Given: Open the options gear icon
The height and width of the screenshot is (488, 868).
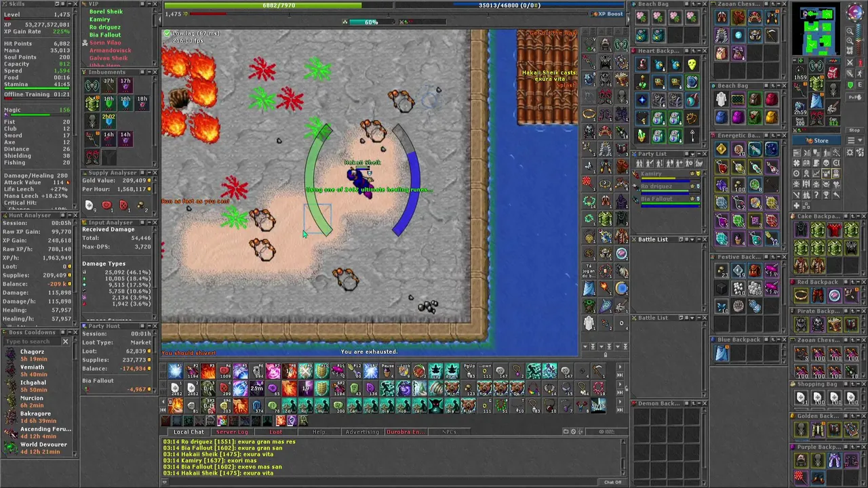Looking at the screenshot, I should click(850, 152).
